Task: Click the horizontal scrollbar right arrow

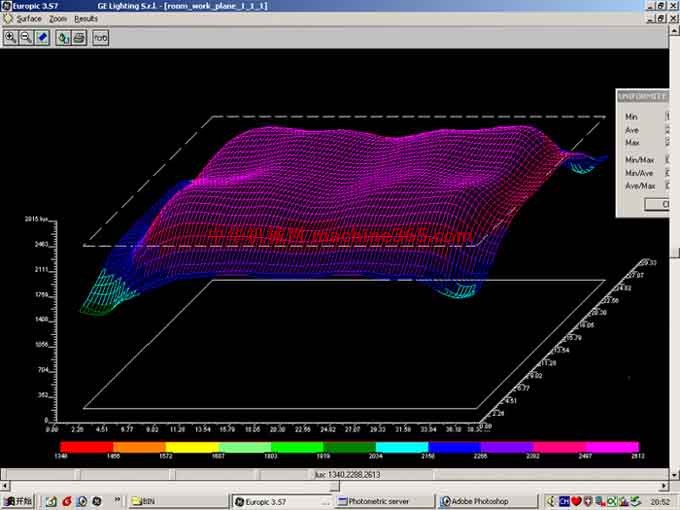Action: [665, 486]
